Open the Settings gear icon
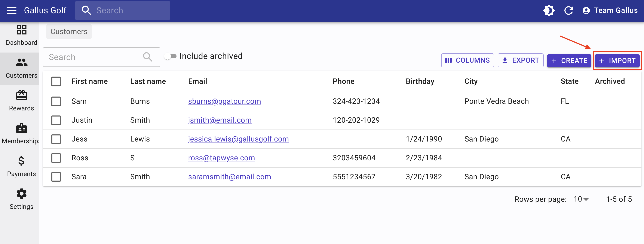 click(x=21, y=194)
